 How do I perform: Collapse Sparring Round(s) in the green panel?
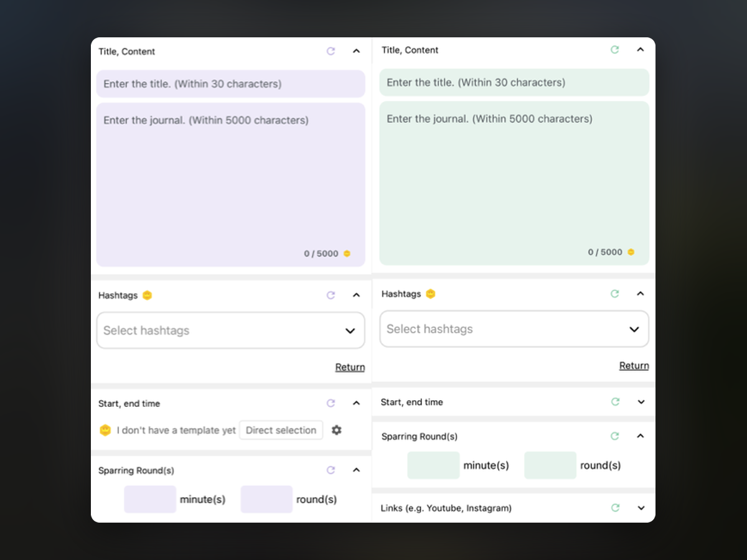pyautogui.click(x=640, y=436)
